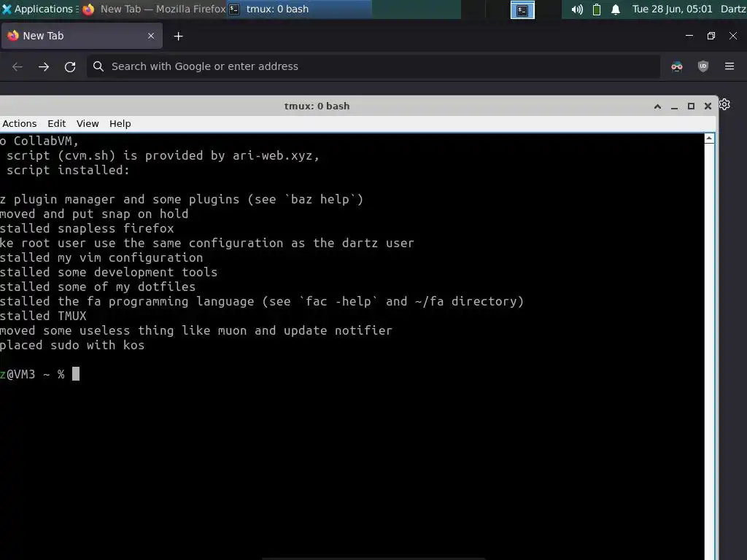
Task: Click the line 'stalled some development tools'
Action: 109,273
